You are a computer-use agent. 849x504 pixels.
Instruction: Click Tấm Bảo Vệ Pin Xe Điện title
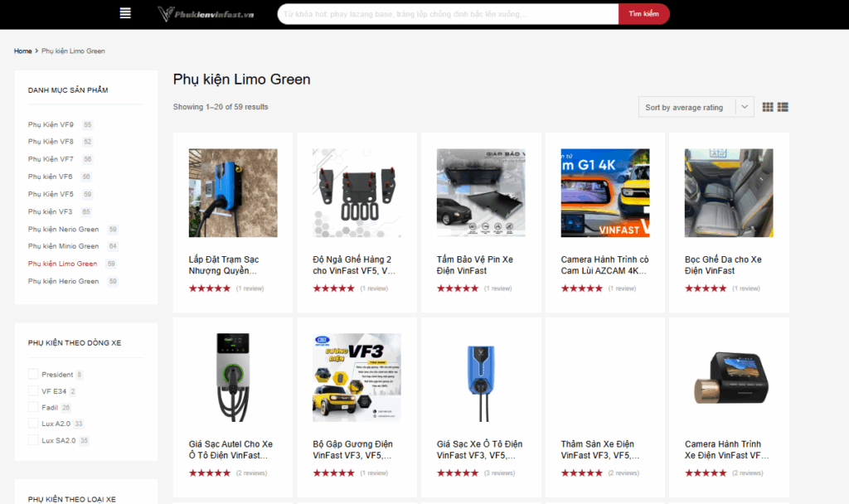[475, 265]
